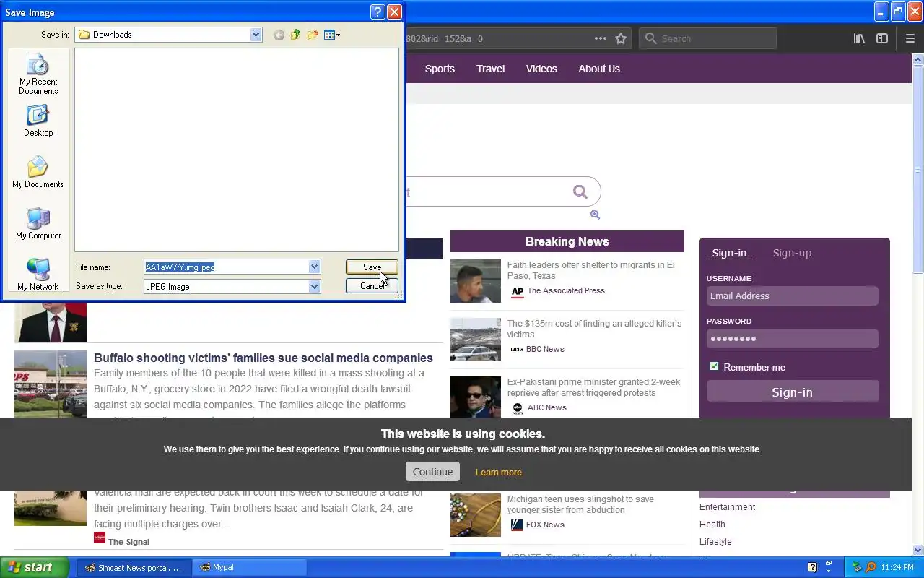Open the Windows Start menu
Screen dimensions: 924x578
click(35, 567)
